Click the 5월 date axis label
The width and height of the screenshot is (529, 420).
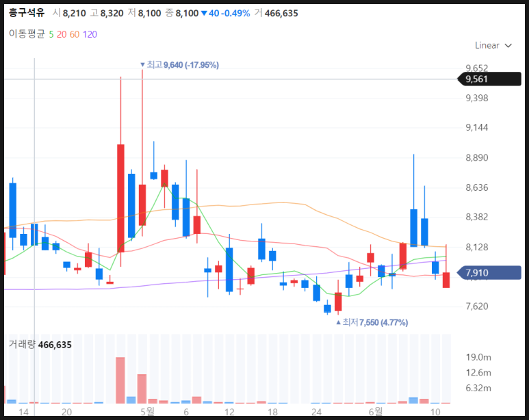coord(147,412)
